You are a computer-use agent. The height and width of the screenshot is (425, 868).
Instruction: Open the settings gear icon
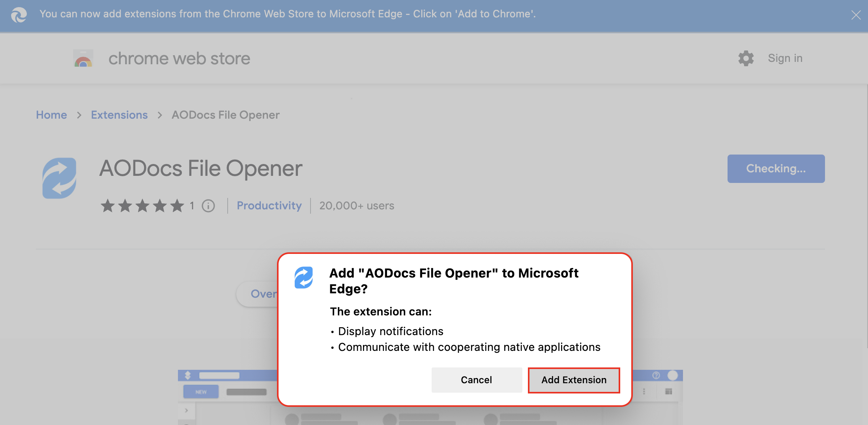[x=746, y=58]
